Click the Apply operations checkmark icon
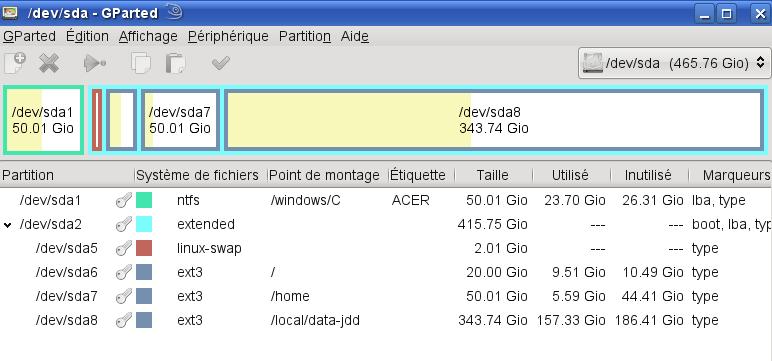 (x=221, y=63)
